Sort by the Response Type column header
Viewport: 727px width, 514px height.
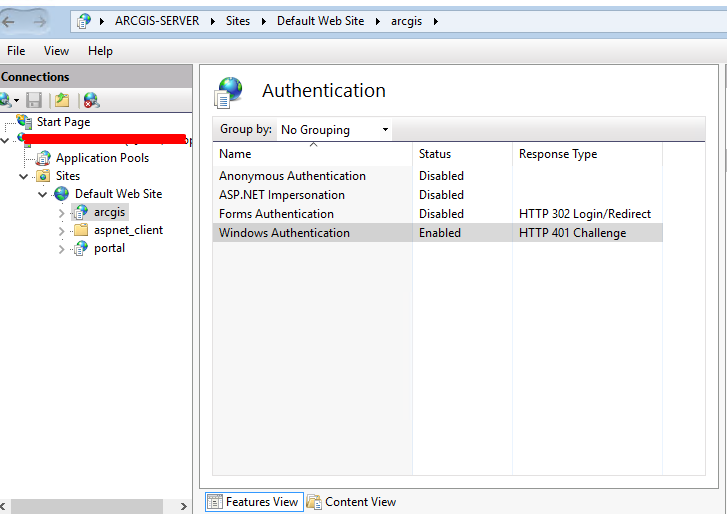[x=587, y=154]
